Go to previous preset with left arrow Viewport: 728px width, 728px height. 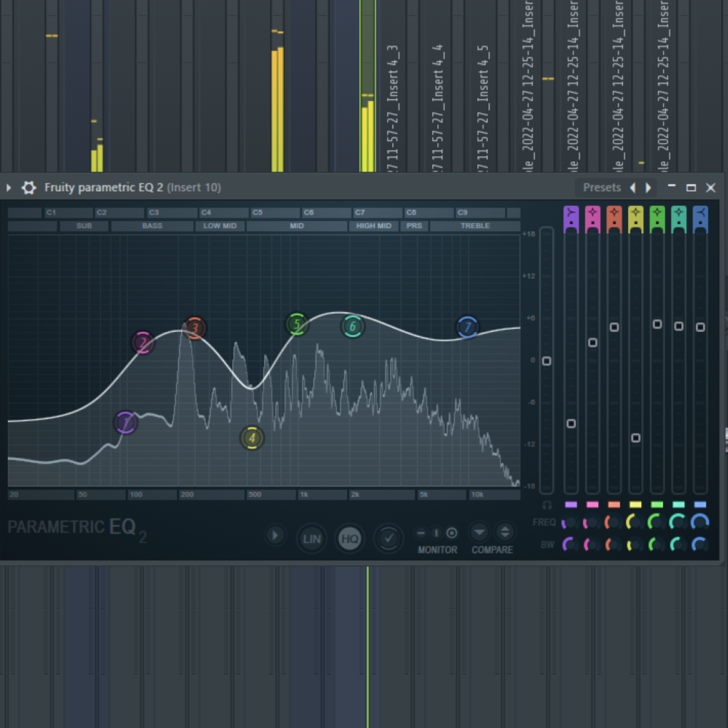(x=633, y=188)
